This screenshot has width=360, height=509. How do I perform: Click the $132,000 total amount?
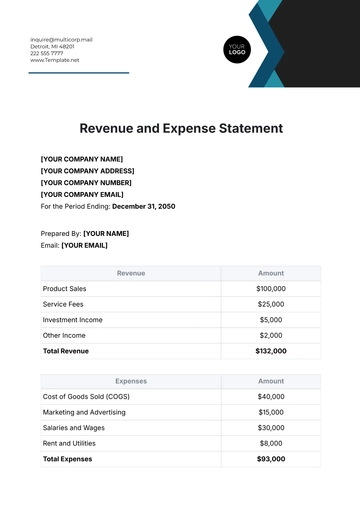click(271, 351)
